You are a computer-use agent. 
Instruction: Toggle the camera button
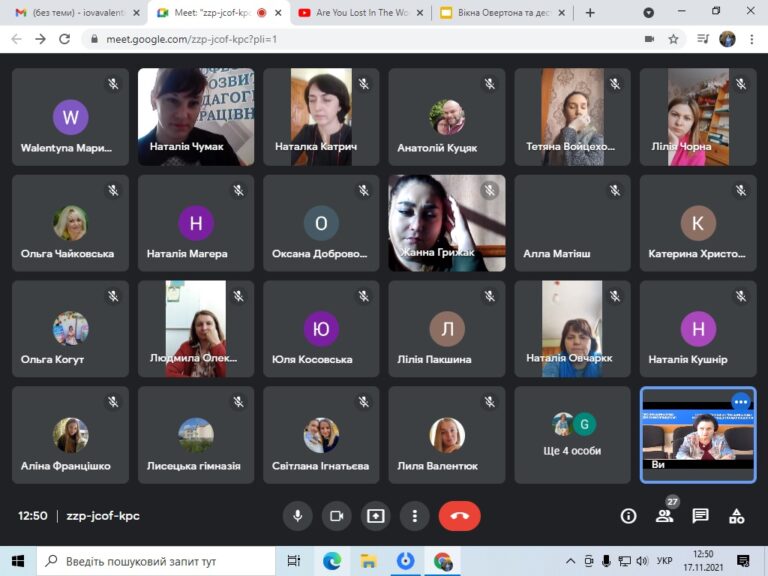click(x=336, y=516)
